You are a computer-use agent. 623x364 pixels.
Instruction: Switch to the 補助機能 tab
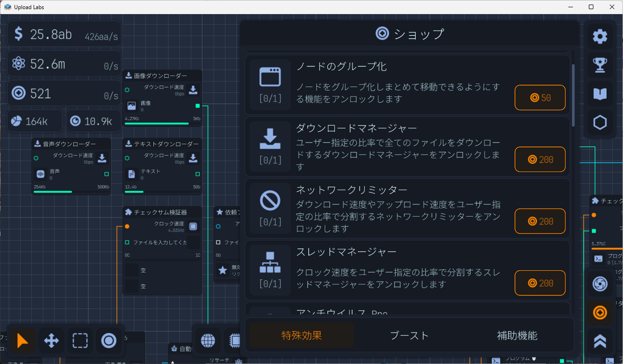(x=517, y=335)
